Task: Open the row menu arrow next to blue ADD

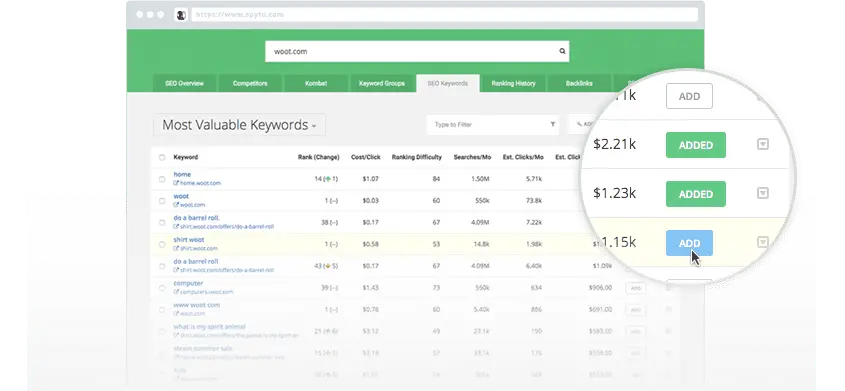Action: tap(763, 242)
